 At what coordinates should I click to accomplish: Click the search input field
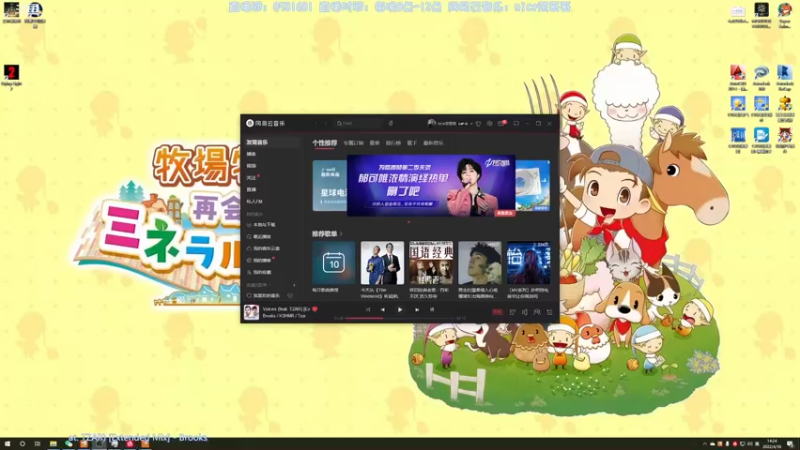359,123
